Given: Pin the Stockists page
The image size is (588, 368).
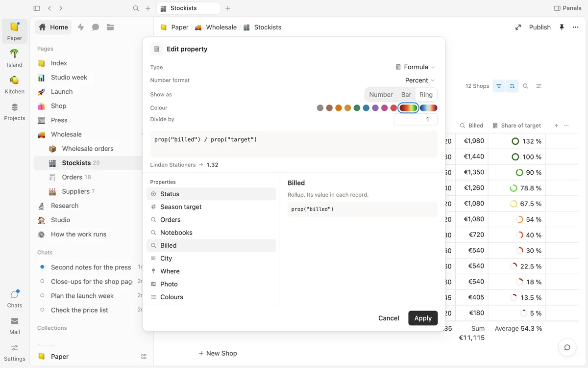Looking at the screenshot, I should pos(562,27).
